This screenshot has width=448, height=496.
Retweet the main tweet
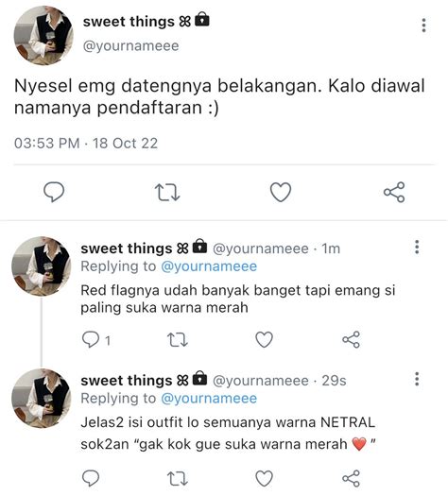[167, 193]
